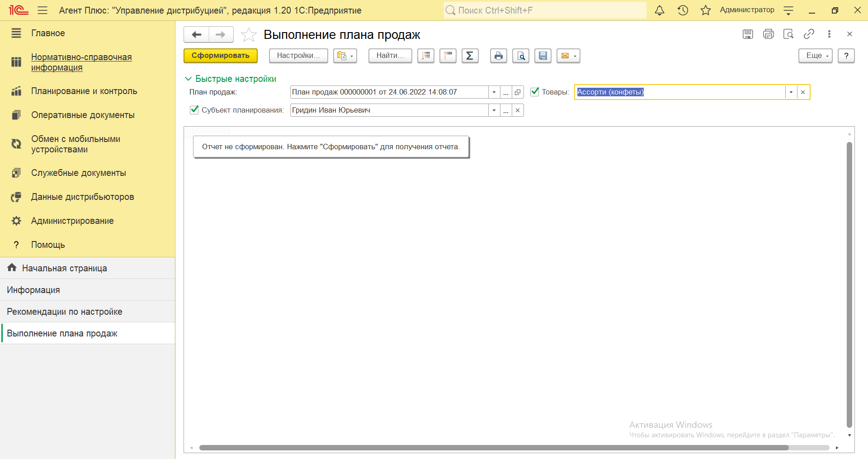Open Оперативные документы section
This screenshot has width=868, height=459.
(x=88, y=115)
